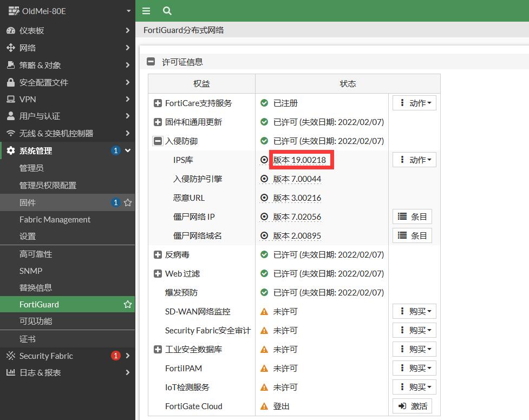Open the search magnifier icon
The width and height of the screenshot is (529, 420).
[x=167, y=11]
